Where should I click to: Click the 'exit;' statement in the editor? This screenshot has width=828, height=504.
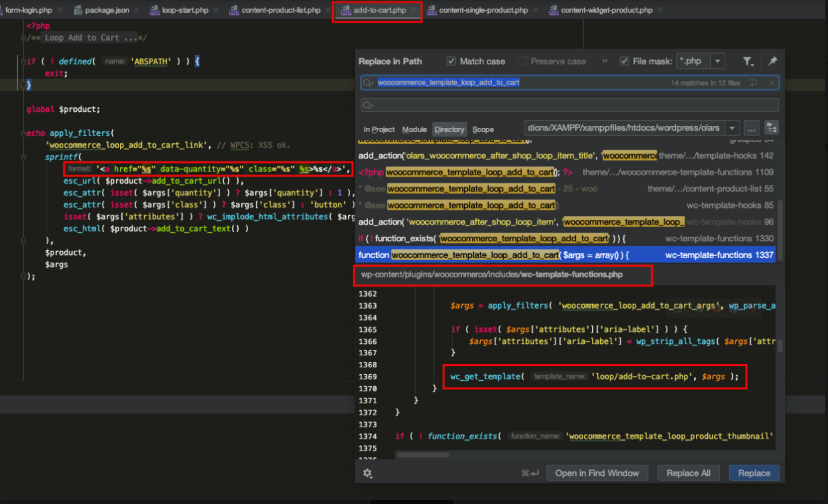[57, 73]
